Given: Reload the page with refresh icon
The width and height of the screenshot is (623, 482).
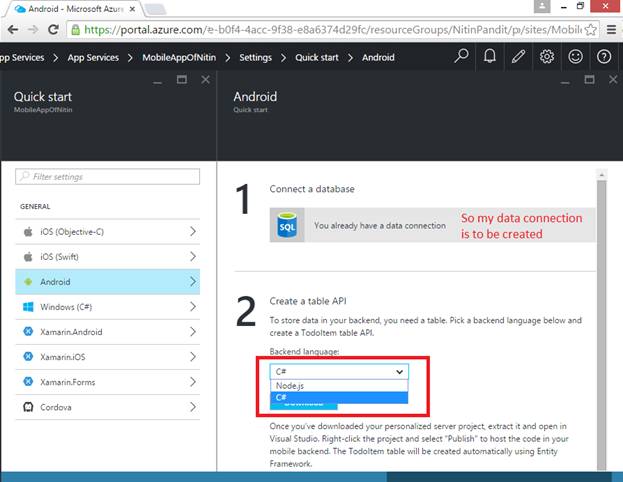Looking at the screenshot, I should coord(53,29).
